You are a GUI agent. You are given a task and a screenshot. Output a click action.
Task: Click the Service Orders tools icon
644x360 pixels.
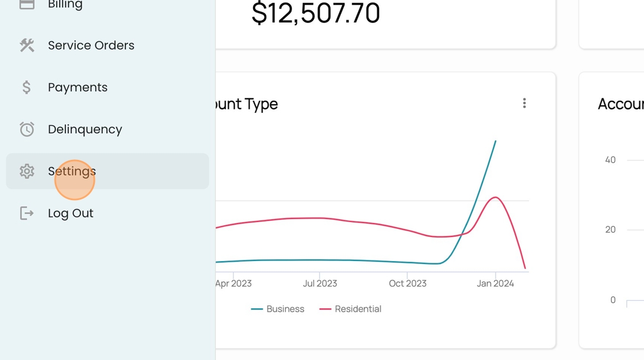pos(26,45)
